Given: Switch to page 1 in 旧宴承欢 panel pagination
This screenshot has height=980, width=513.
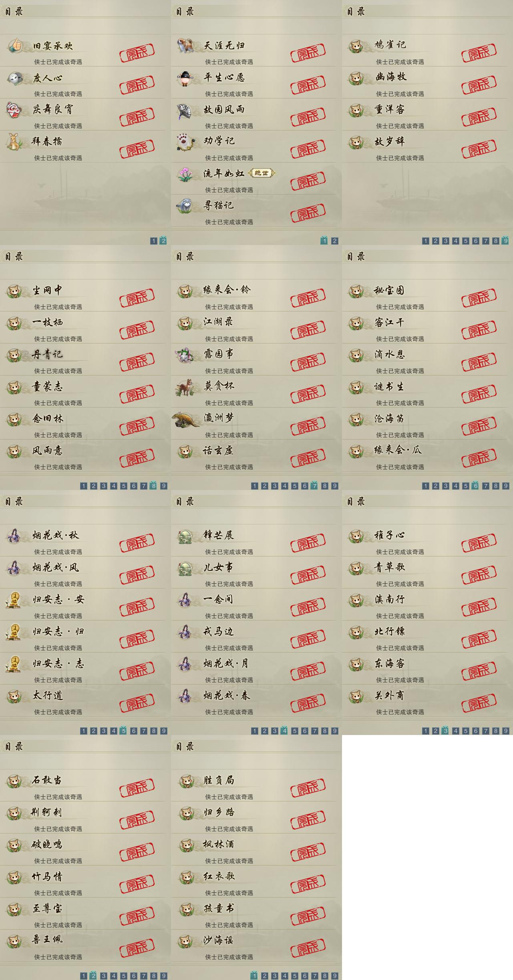Looking at the screenshot, I should [153, 241].
